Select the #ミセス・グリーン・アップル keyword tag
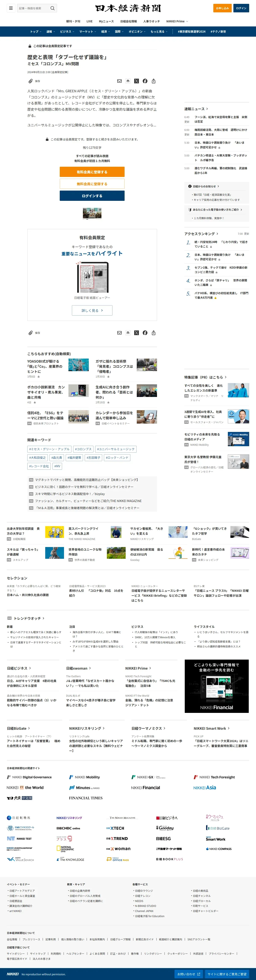This screenshot has width=256, height=980. coord(49,449)
